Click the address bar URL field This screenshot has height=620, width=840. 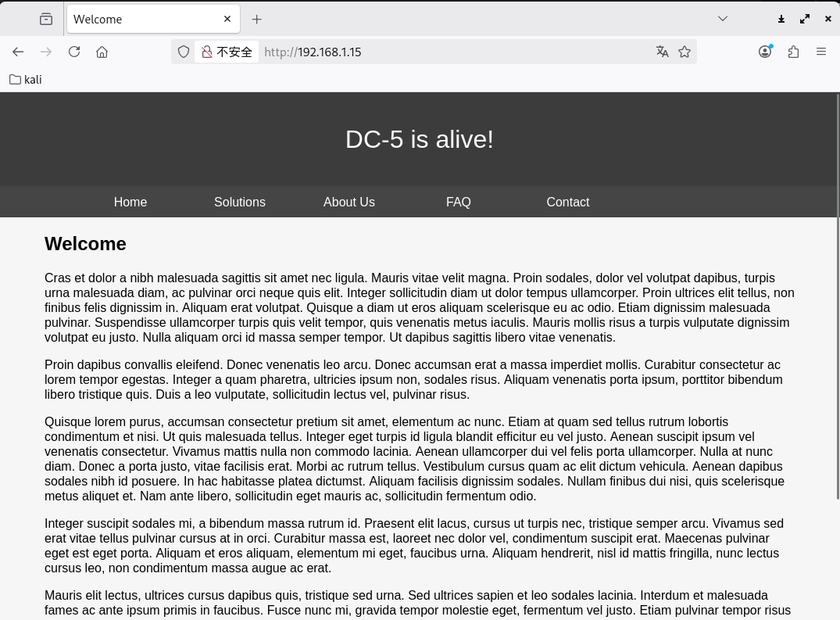pyautogui.click(x=453, y=52)
